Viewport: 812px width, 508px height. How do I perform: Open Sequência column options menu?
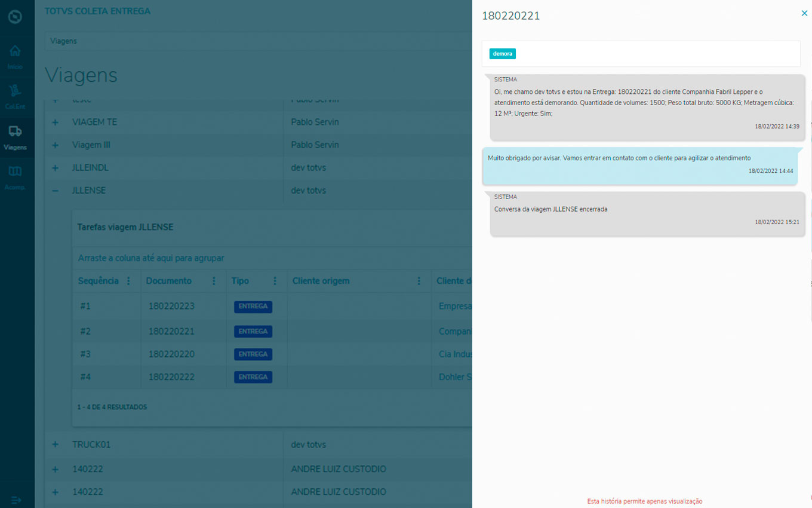128,281
